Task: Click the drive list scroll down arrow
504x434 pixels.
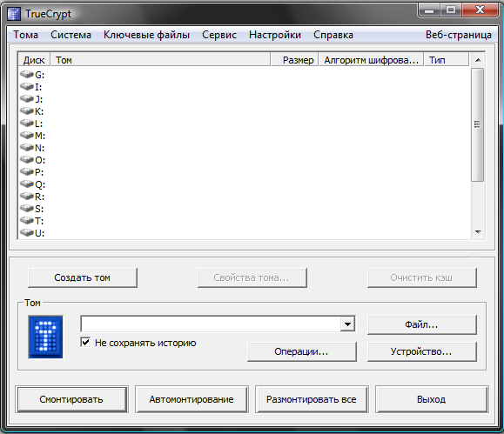Action: coord(478,232)
